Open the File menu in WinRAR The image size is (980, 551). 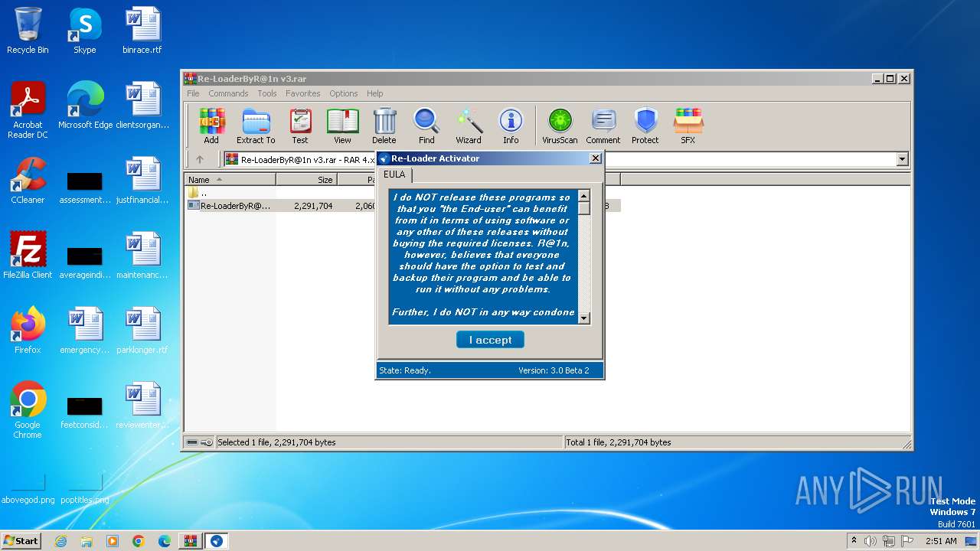point(193,93)
